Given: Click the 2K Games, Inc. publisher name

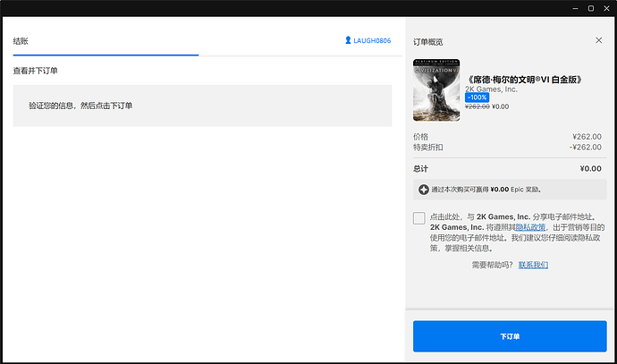Looking at the screenshot, I should [x=491, y=89].
